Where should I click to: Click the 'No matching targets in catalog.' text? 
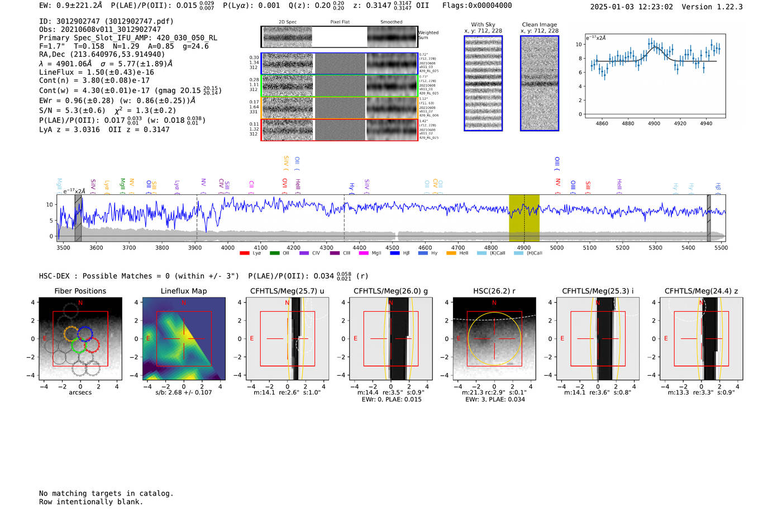point(106,493)
